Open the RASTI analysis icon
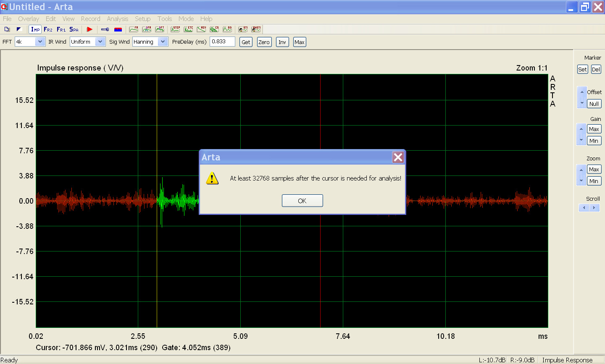Viewport: 605px width, 364px height. (256, 29)
